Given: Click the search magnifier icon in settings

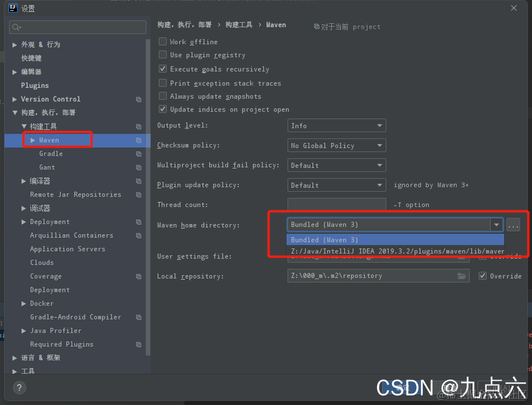Looking at the screenshot, I should click(16, 27).
